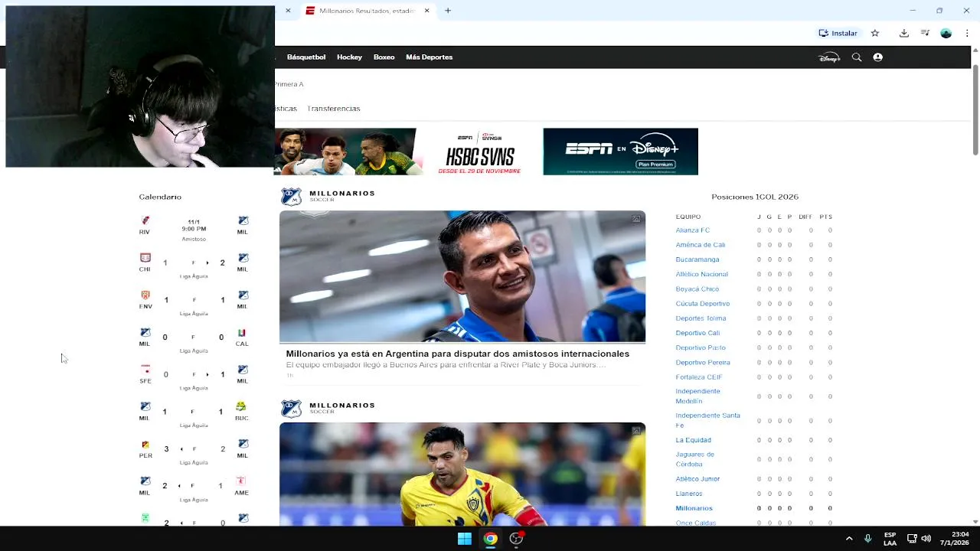980x551 pixels.
Task: Open Bucaramanga in standings
Action: (x=697, y=259)
